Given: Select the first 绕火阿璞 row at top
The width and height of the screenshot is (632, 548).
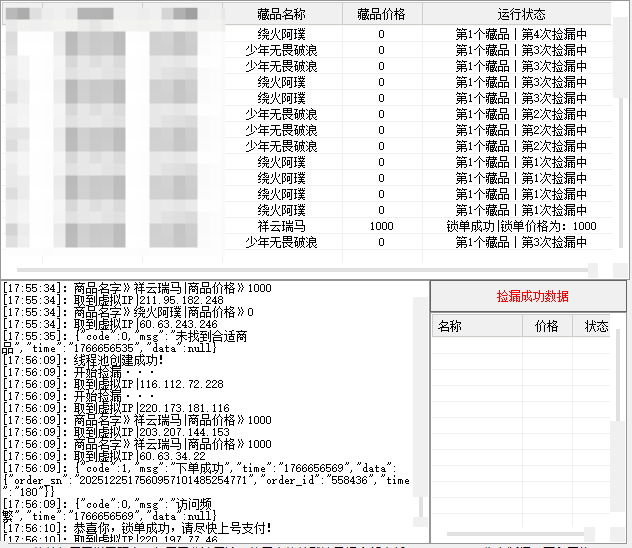Looking at the screenshot, I should tap(281, 34).
